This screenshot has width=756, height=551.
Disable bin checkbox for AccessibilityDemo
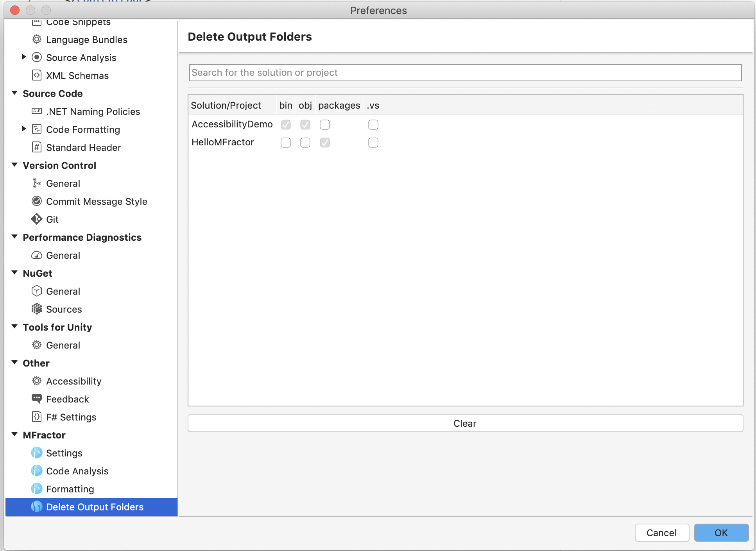(285, 124)
